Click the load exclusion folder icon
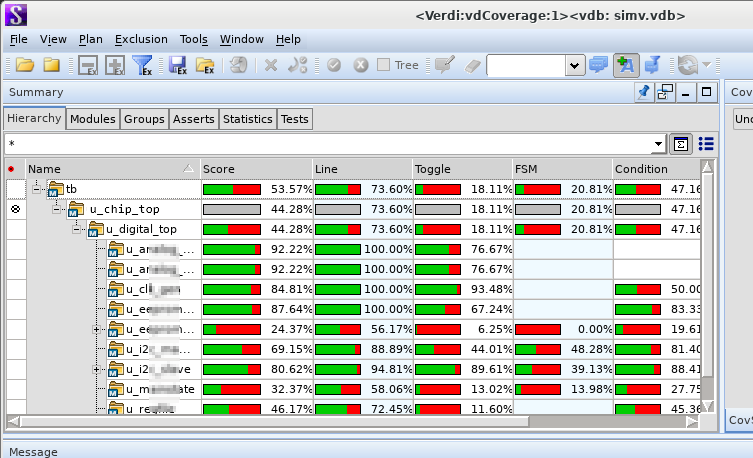This screenshot has height=458, width=753. coord(205,65)
